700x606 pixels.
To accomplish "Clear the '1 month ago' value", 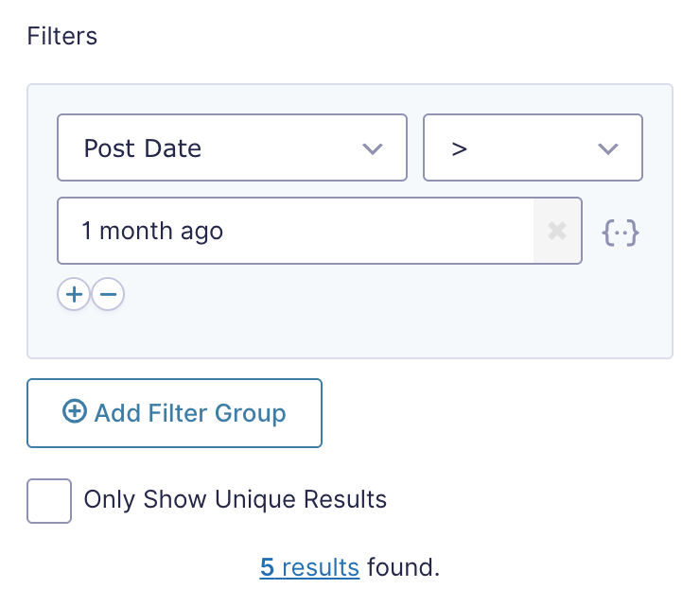I will pyautogui.click(x=557, y=231).
